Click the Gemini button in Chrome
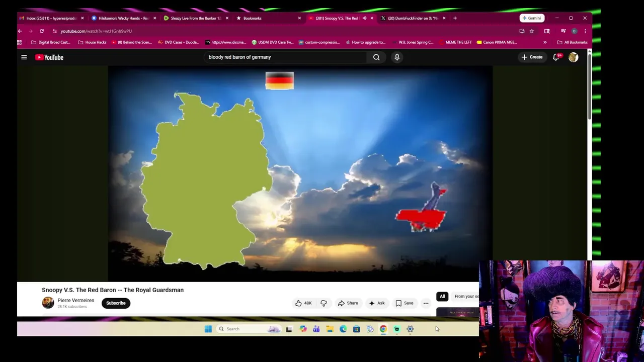The width and height of the screenshot is (644, 362). coord(532,18)
